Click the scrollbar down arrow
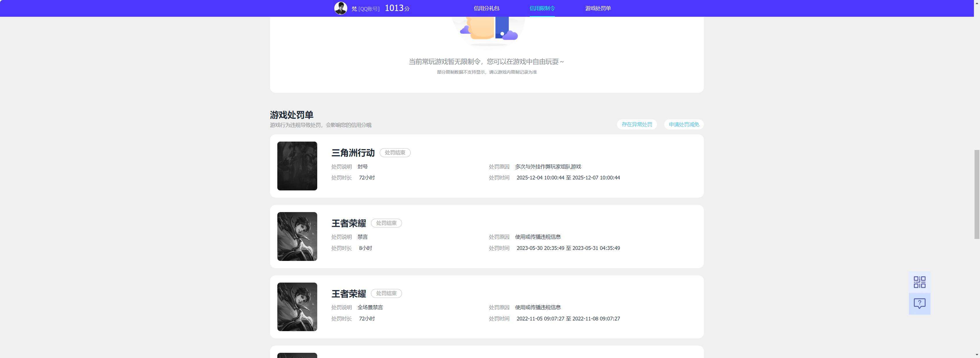The width and height of the screenshot is (980, 358). [977, 355]
